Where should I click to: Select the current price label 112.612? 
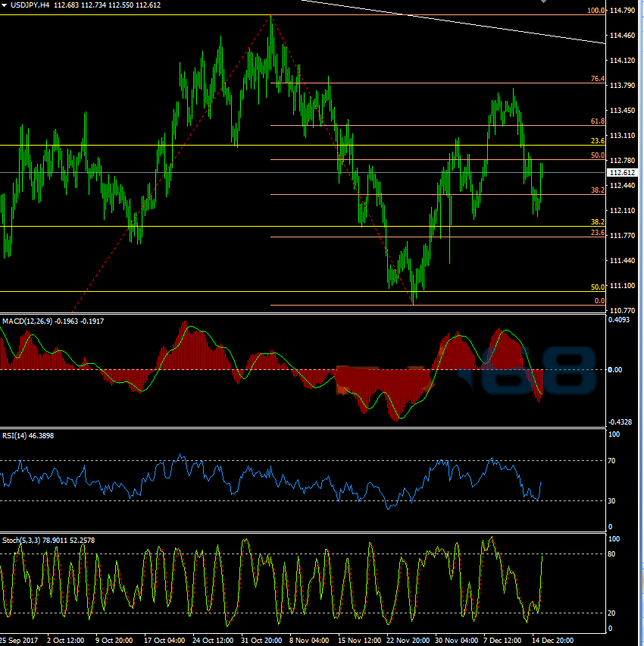point(622,173)
